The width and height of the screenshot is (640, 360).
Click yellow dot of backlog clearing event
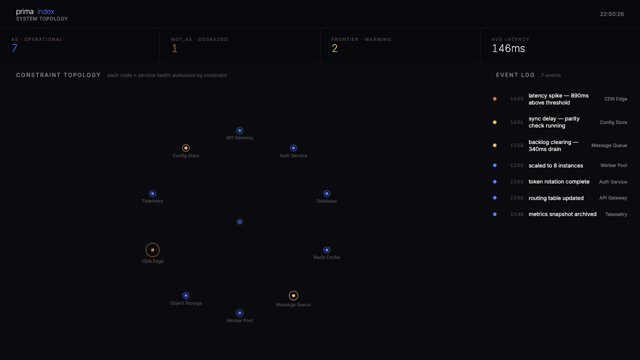(x=495, y=145)
